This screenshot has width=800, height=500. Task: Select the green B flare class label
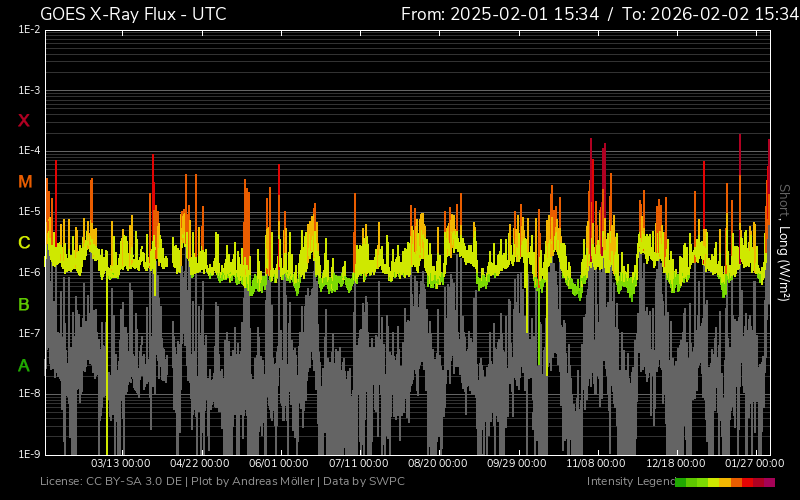tap(24, 304)
